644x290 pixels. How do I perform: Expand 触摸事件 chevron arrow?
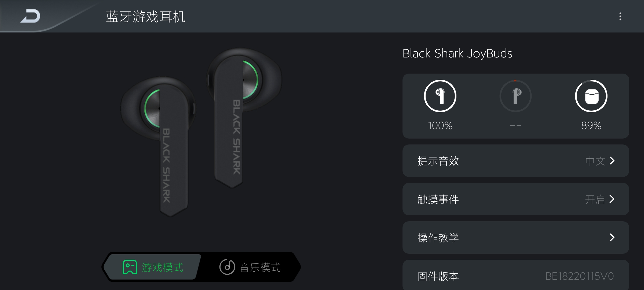pos(612,199)
